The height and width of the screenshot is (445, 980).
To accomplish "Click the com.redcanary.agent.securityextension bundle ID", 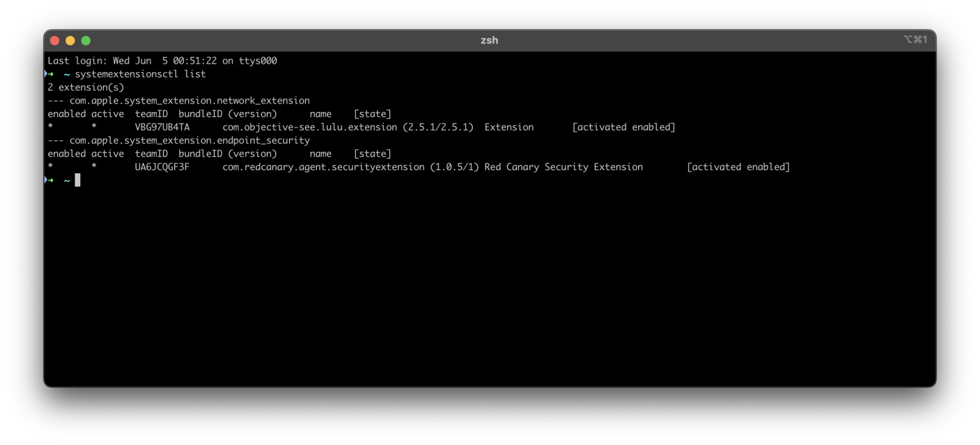I will [x=323, y=167].
